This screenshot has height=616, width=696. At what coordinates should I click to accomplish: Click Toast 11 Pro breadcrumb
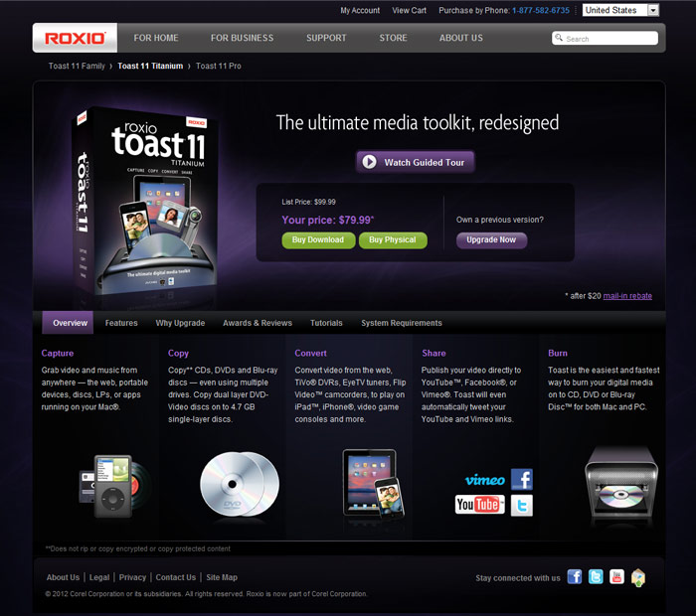[219, 67]
